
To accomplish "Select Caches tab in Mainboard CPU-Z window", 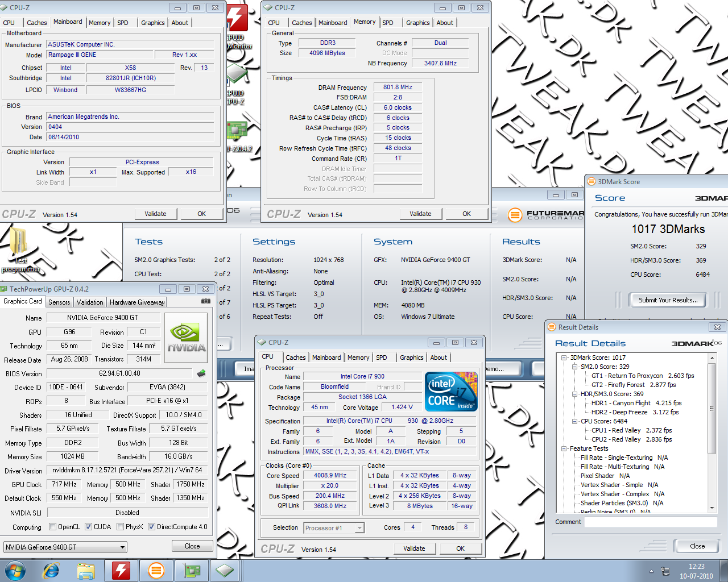I will (x=37, y=23).
